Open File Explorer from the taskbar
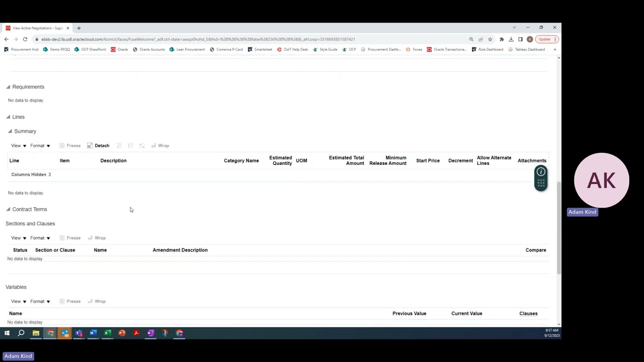644x362 pixels. 36,333
